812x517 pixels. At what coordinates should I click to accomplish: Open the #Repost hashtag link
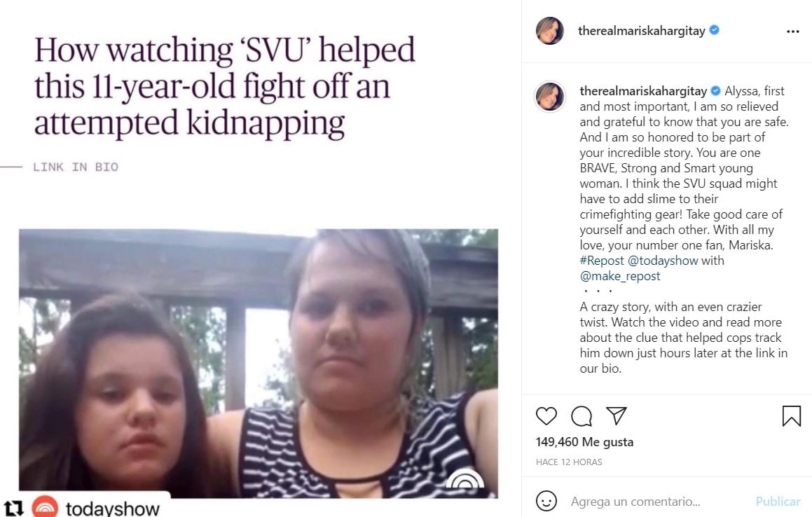coord(602,261)
